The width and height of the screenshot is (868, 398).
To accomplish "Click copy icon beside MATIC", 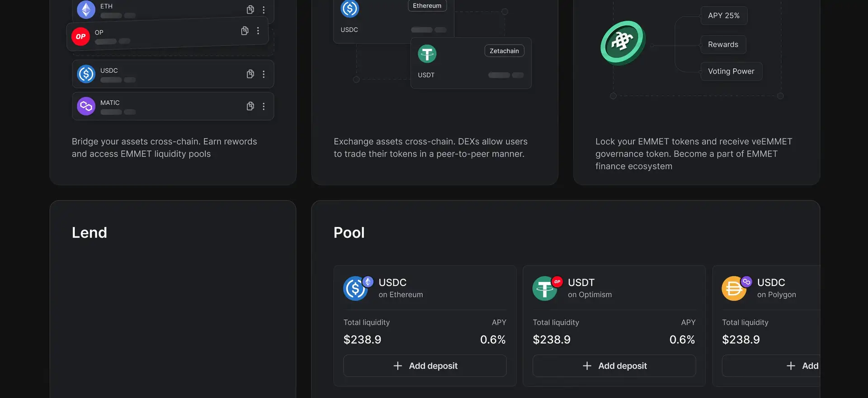I will [x=250, y=106].
